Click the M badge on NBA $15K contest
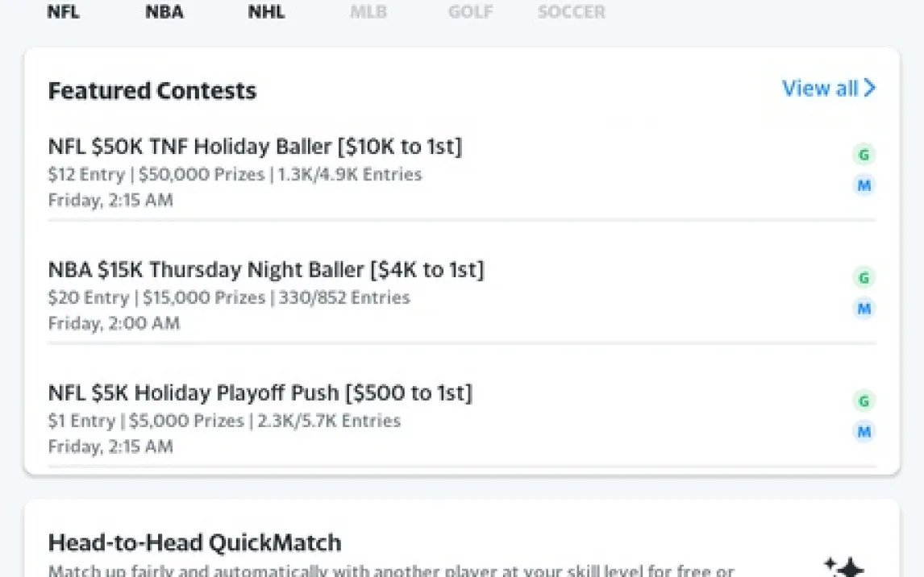 (x=864, y=309)
